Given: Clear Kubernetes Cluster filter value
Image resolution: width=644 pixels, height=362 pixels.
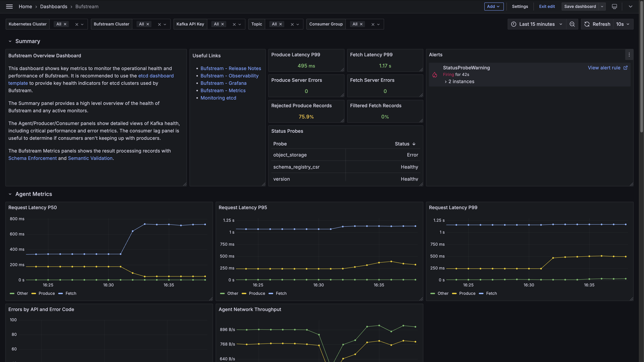Looking at the screenshot, I should point(77,24).
